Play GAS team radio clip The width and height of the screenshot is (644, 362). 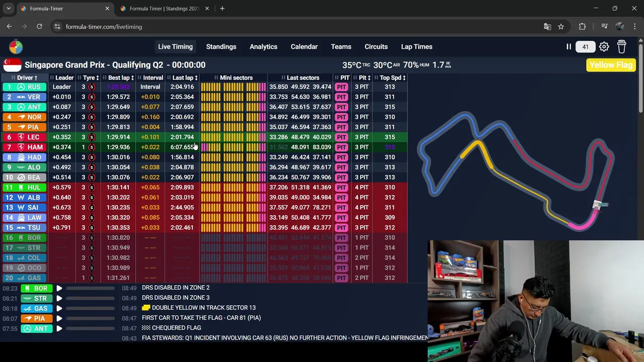coord(59,309)
